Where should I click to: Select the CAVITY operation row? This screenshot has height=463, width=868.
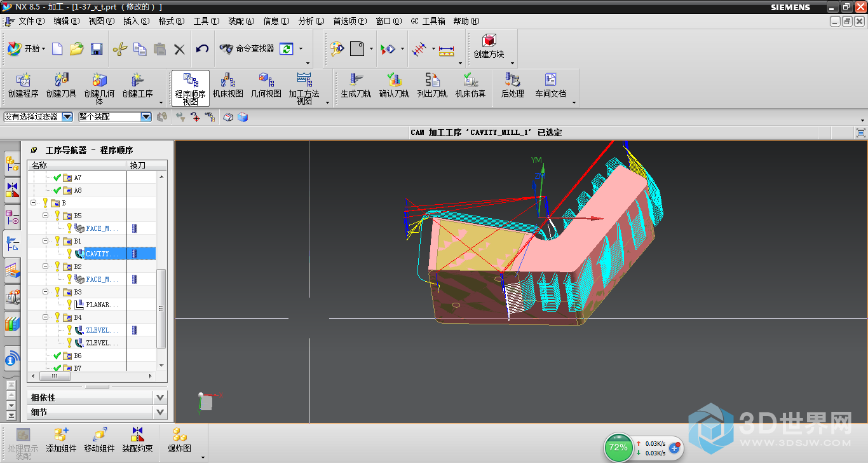93,254
